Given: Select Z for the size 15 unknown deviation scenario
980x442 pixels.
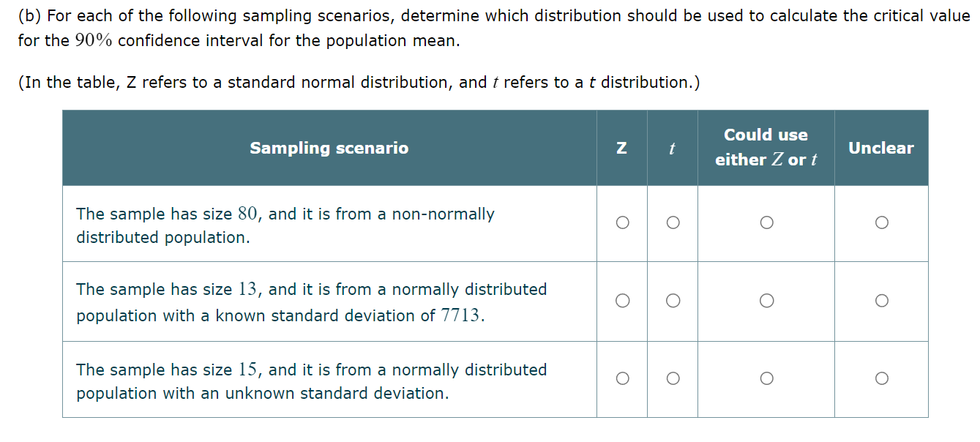Looking at the screenshot, I should [622, 378].
